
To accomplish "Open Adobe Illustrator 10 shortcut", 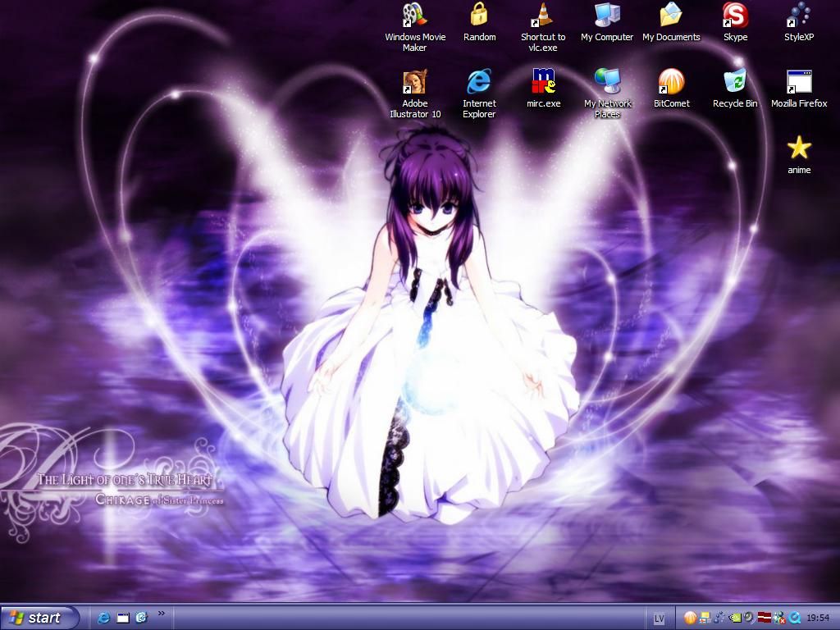I will click(415, 94).
